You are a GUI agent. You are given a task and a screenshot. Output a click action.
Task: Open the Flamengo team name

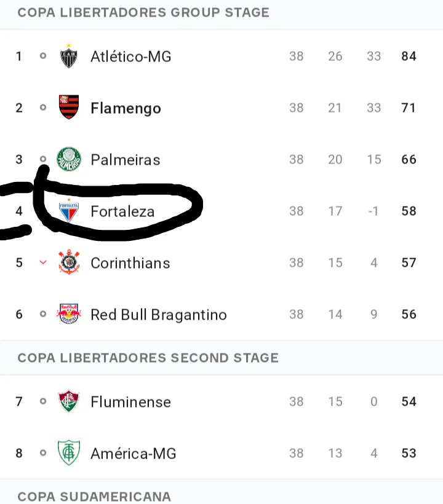pos(126,108)
